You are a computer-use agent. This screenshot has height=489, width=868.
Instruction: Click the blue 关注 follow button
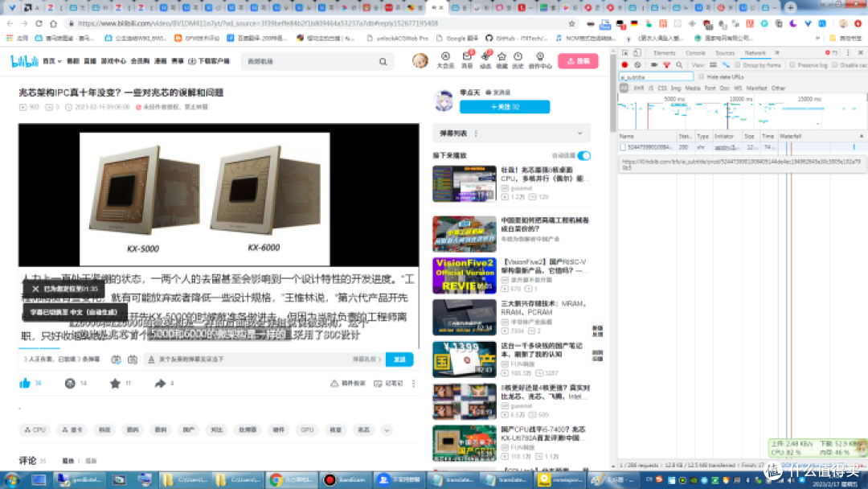[505, 106]
